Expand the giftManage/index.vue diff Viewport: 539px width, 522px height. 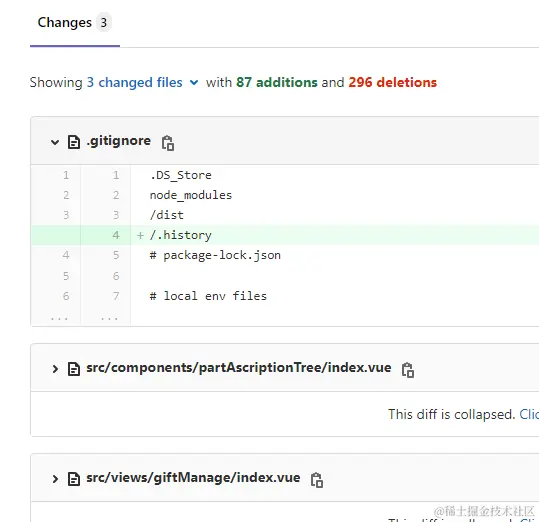point(55,479)
